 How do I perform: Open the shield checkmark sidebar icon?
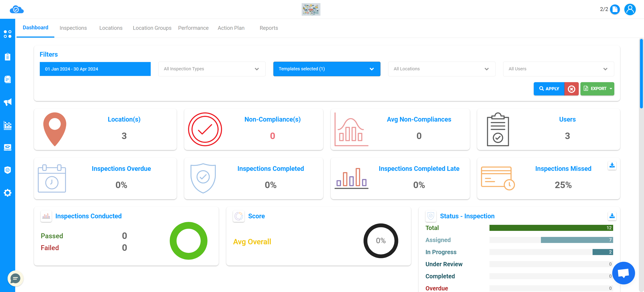[x=8, y=170]
